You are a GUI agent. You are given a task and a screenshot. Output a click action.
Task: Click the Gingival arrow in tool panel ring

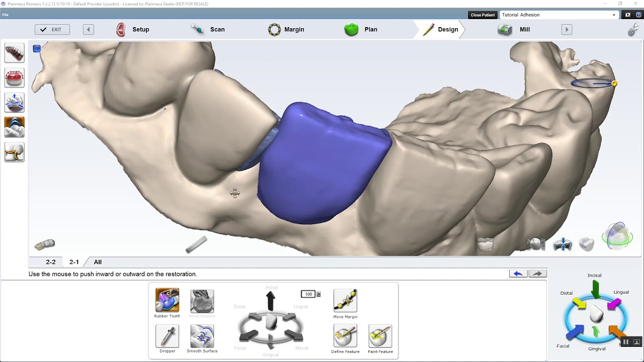(271, 341)
